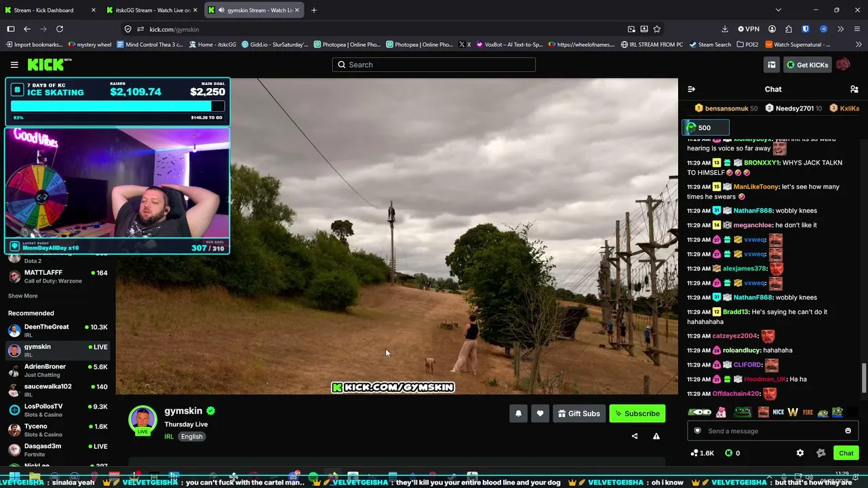
Task: Select the gymskin Stream tab
Action: [x=255, y=10]
